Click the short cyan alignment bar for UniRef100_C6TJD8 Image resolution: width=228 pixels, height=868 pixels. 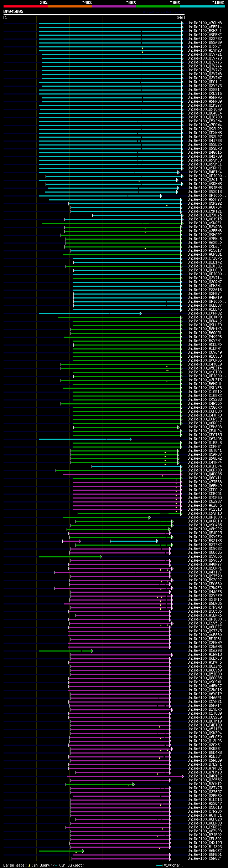pos(85,439)
